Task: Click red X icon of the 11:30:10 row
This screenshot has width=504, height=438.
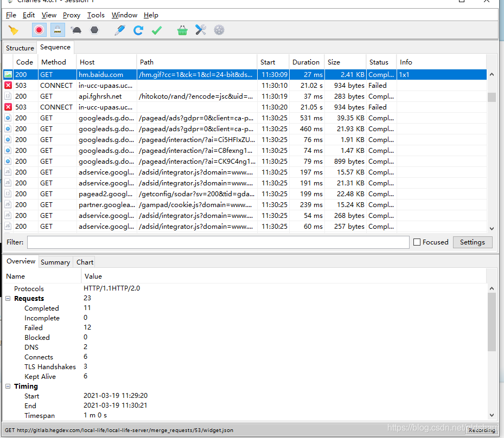Action: pos(8,86)
